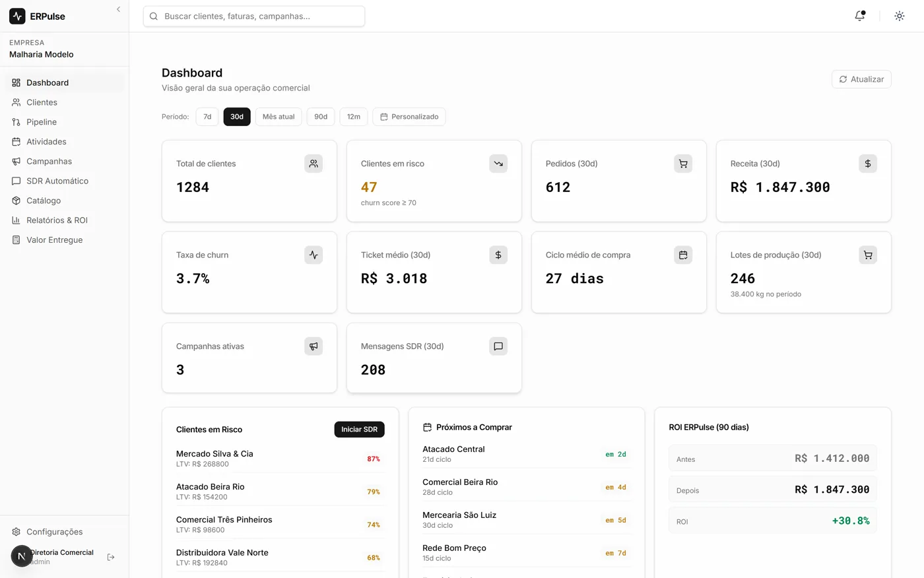Go to Clientes in the sidebar
The image size is (924, 578).
tap(65, 102)
